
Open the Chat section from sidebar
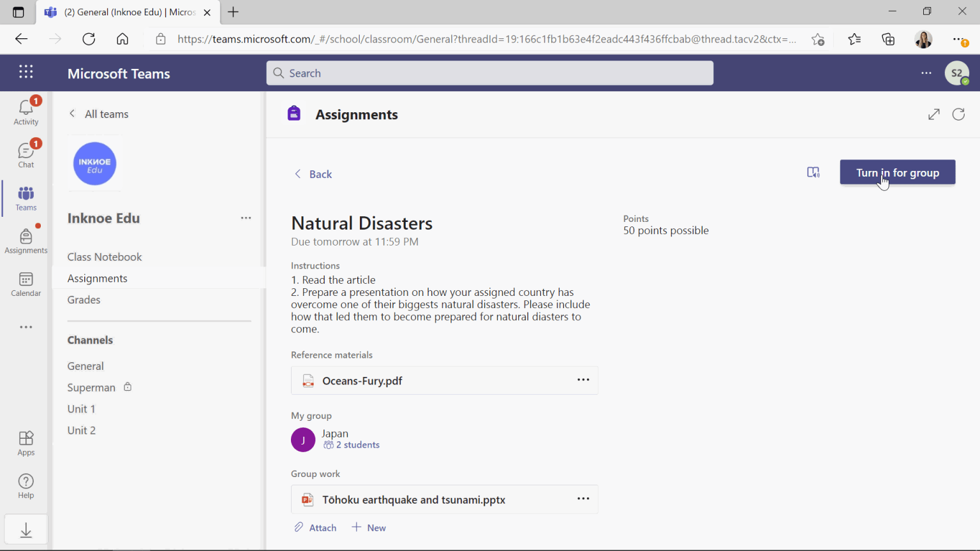coord(26,152)
